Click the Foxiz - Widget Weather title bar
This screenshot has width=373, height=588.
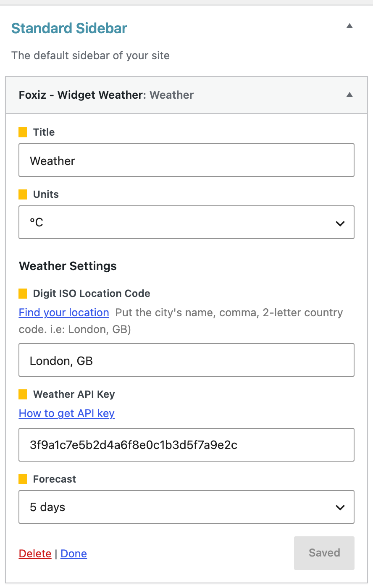tap(186, 95)
